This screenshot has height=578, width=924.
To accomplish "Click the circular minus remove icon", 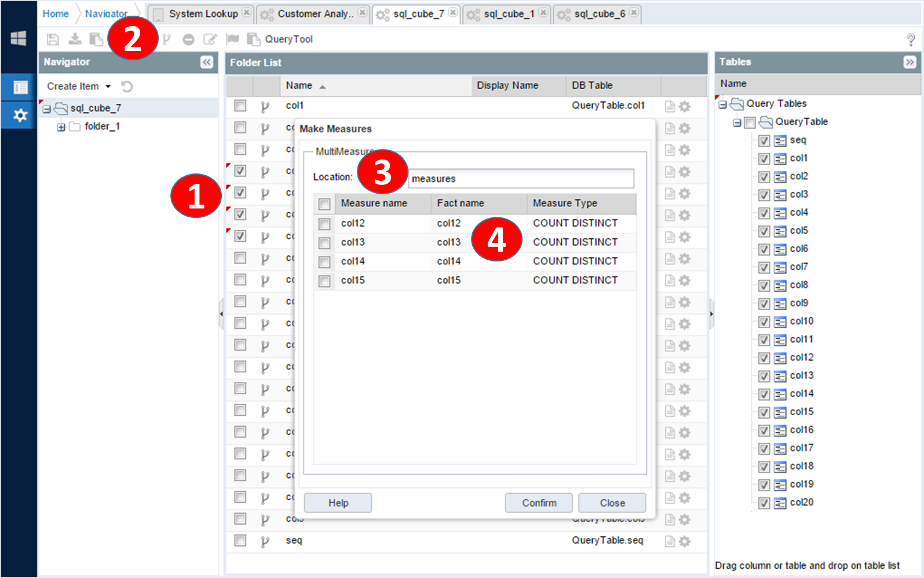I will 188,39.
